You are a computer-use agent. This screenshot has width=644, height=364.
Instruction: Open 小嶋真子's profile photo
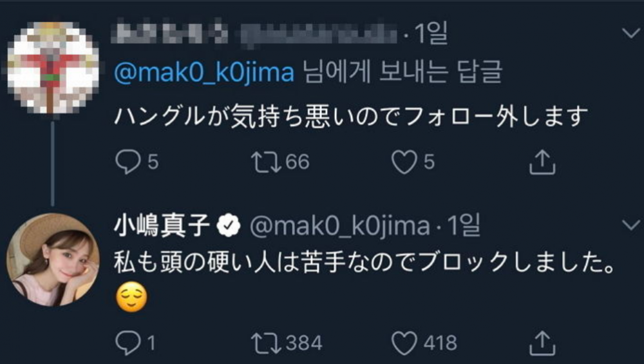pyautogui.click(x=53, y=260)
